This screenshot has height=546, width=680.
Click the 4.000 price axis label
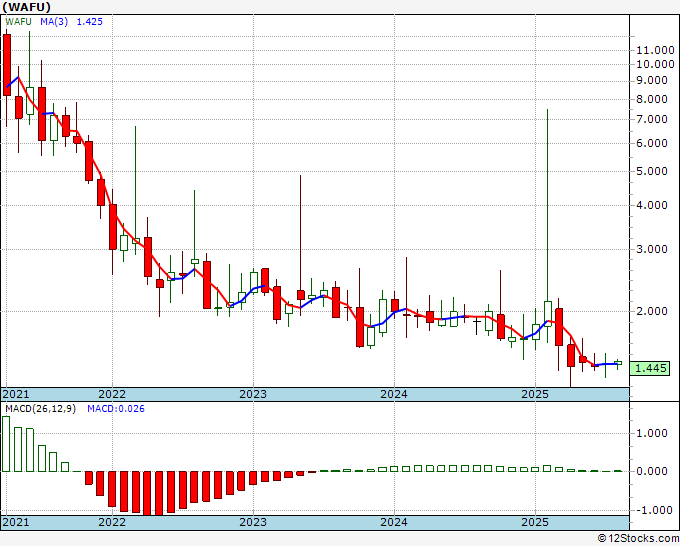tap(651, 205)
